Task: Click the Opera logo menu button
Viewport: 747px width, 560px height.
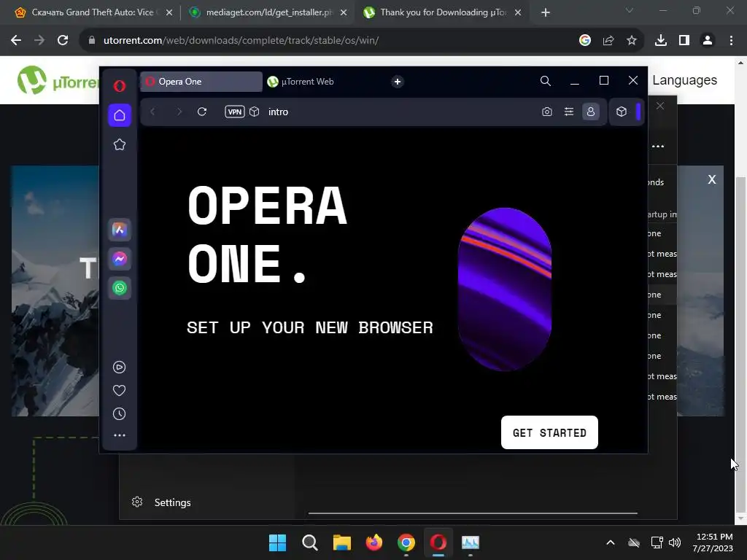Action: pyautogui.click(x=120, y=85)
